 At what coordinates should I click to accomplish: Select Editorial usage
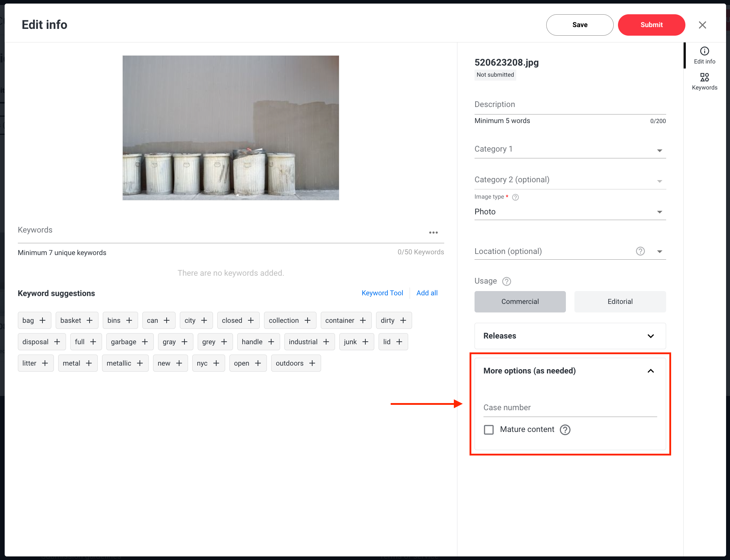click(619, 301)
